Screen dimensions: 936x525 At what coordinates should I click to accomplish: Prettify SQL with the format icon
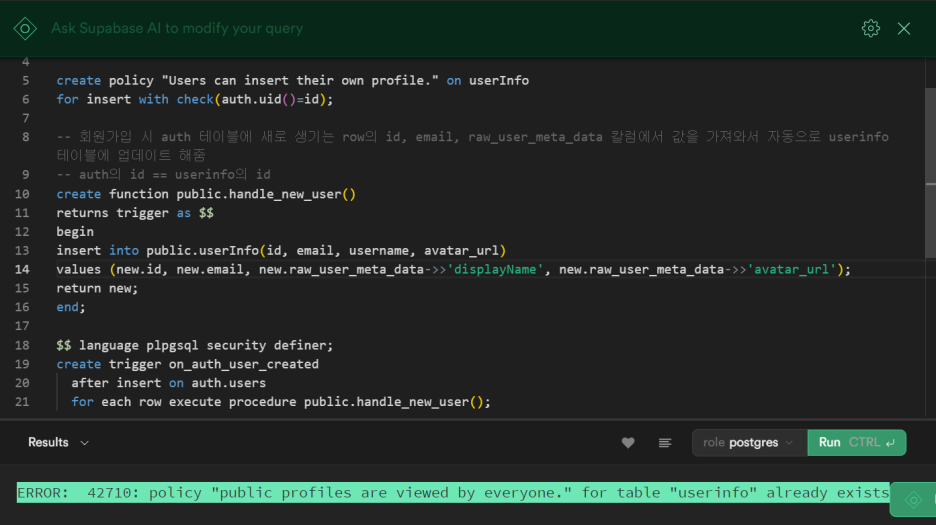[x=664, y=443]
